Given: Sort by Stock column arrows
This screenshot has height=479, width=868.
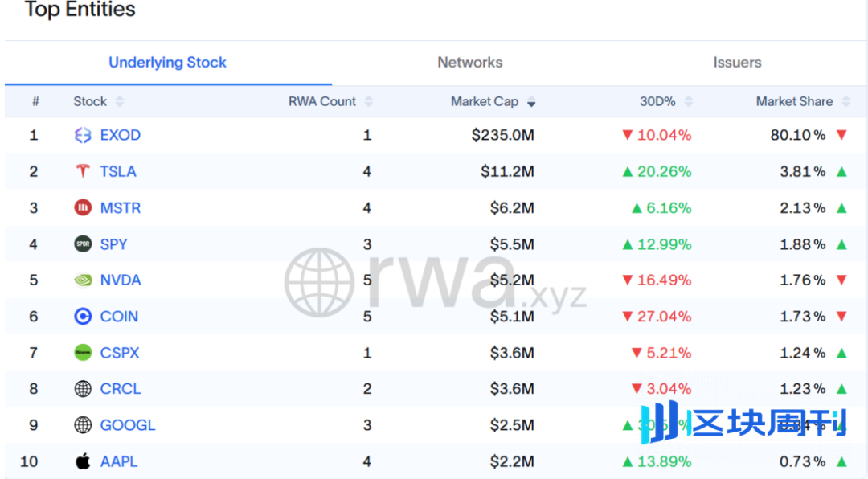Looking at the screenshot, I should (120, 102).
